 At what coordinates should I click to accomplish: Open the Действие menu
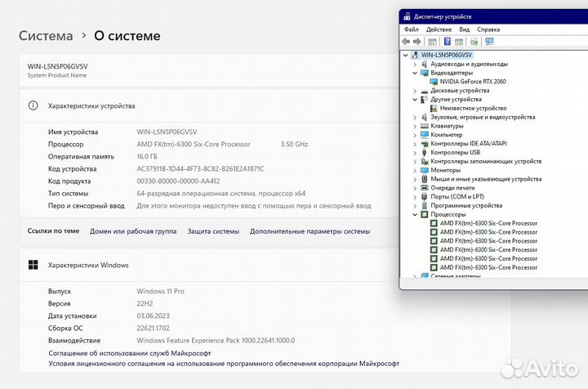click(439, 29)
